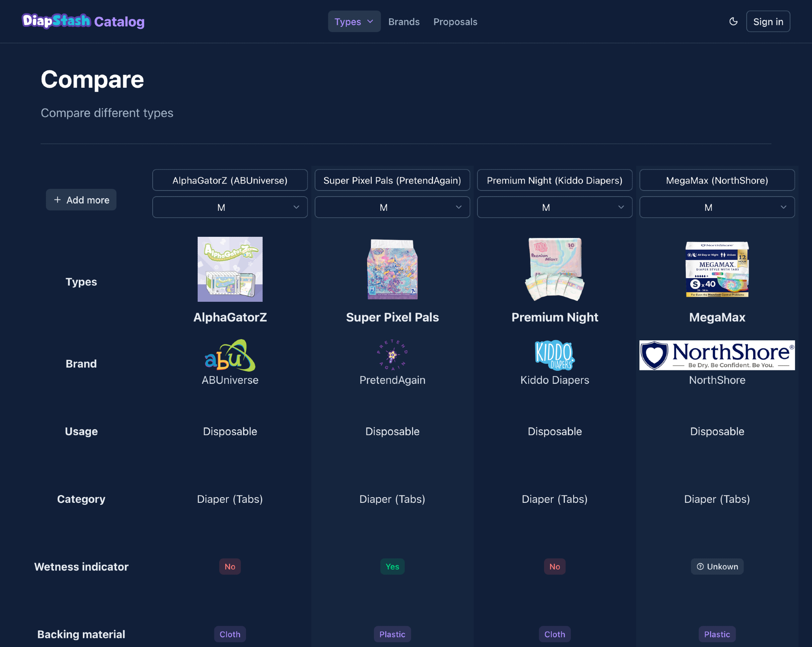Click the Kiddo Diapers brand logo
The image size is (812, 647).
(x=555, y=355)
